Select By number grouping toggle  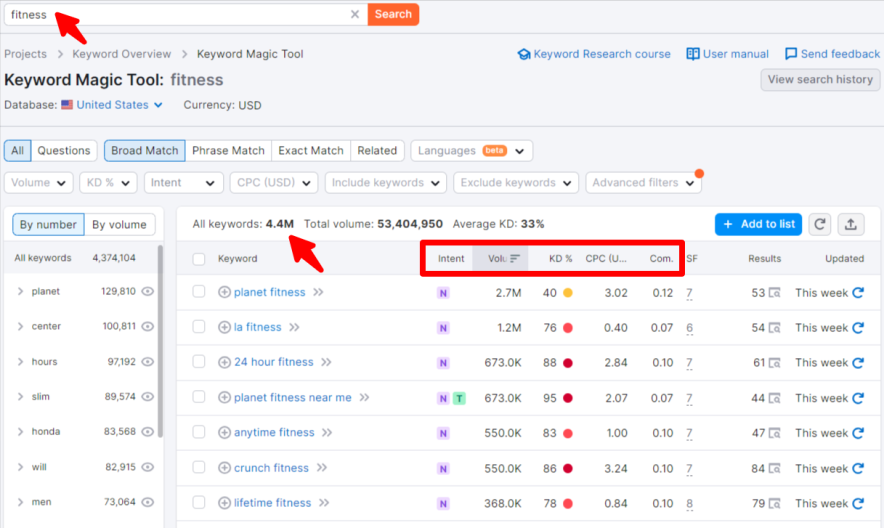click(x=48, y=224)
